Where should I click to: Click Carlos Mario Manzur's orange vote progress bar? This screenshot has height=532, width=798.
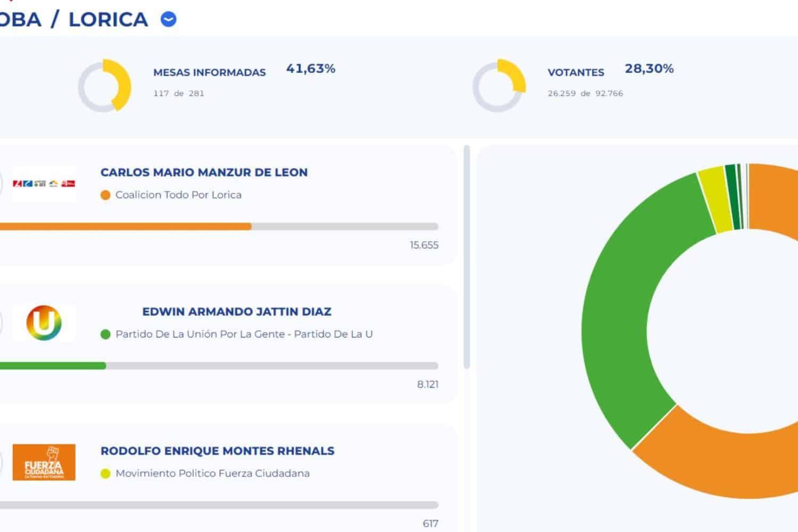[126, 227]
